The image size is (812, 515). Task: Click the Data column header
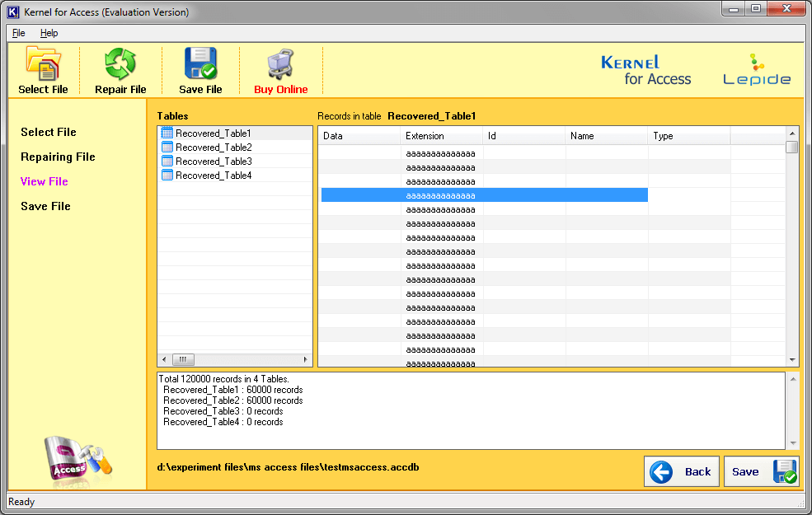click(x=359, y=136)
